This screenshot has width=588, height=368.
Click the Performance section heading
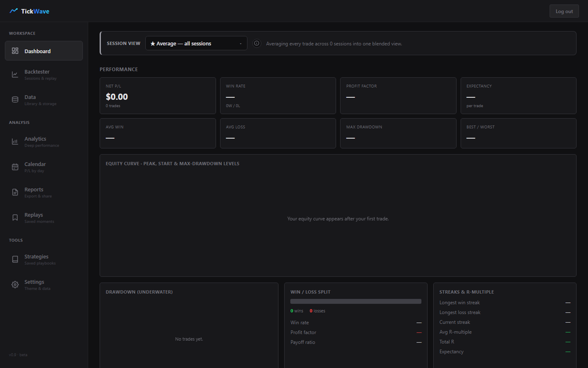click(119, 69)
